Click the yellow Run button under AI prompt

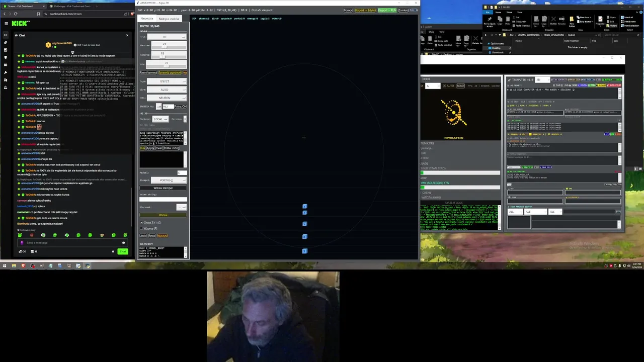tap(142, 148)
